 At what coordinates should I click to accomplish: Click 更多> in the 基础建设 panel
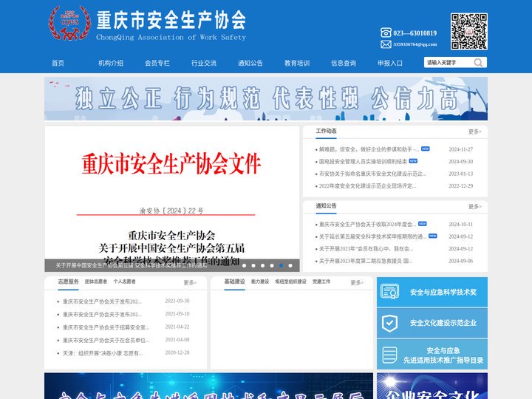coord(357,282)
